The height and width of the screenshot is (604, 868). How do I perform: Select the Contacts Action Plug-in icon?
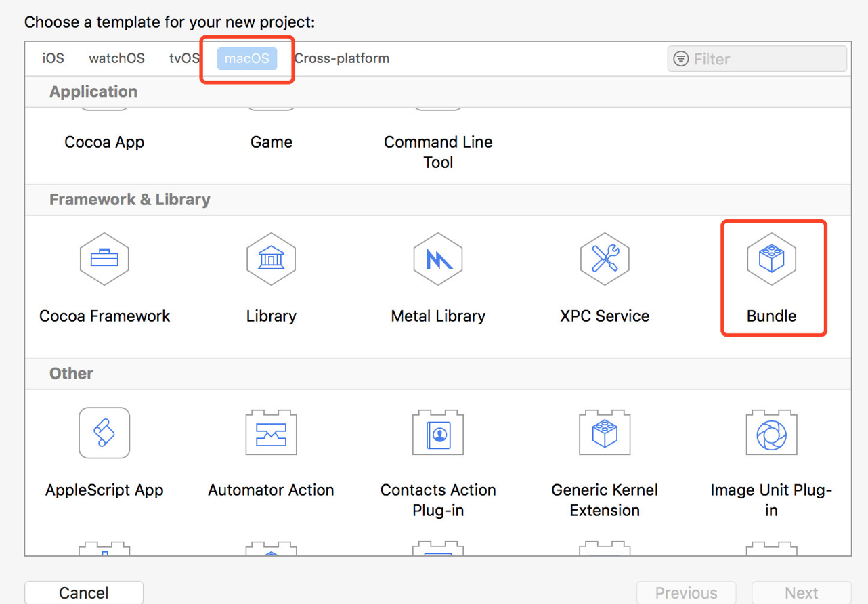438,433
